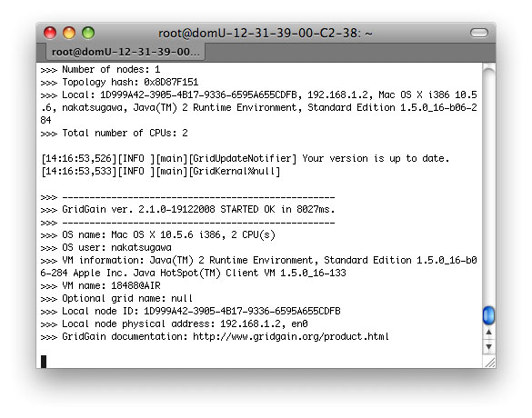
Task: Click the empty tab bar area beside tab
Action: point(349,52)
